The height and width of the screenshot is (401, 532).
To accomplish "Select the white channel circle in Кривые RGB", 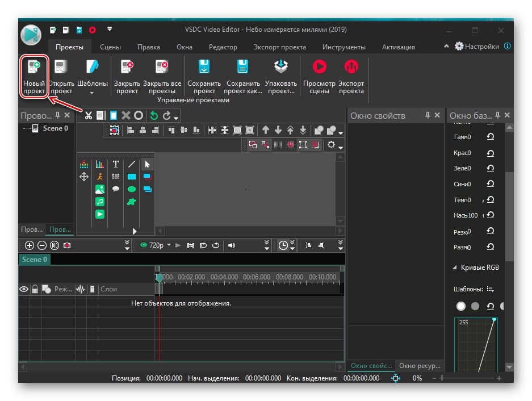I will click(x=461, y=306).
